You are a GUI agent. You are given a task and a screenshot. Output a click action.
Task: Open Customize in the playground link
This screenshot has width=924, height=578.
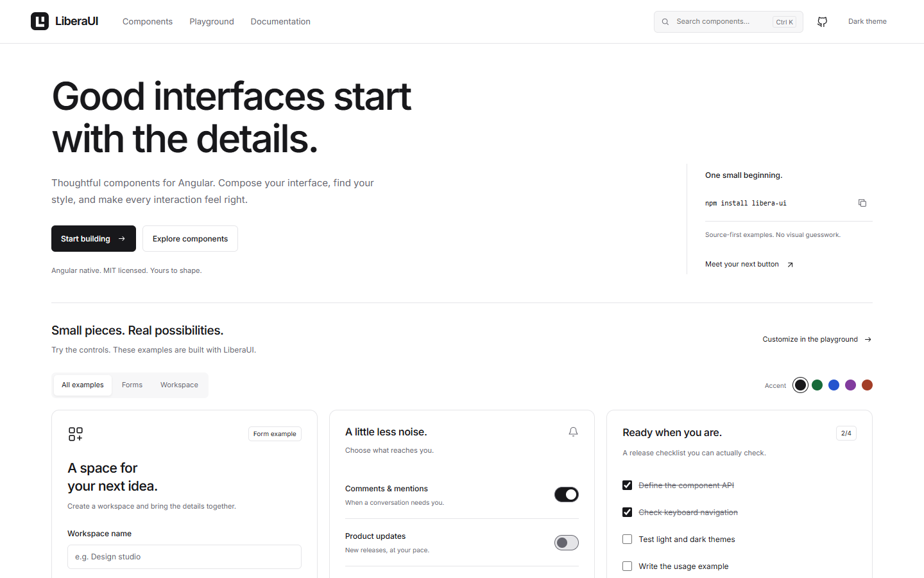(817, 340)
